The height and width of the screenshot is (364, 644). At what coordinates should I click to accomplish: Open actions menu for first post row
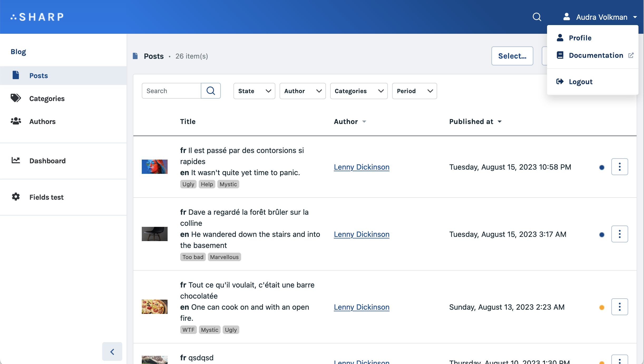click(619, 167)
